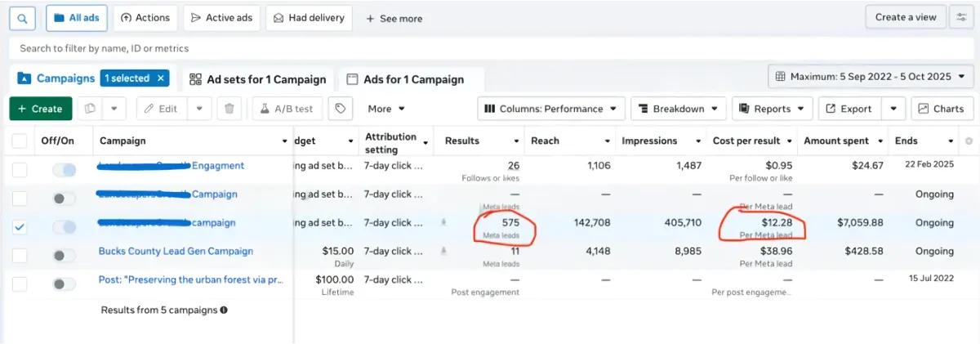Click the Attribution setting column header
The height and width of the screenshot is (344, 980).
390,142
